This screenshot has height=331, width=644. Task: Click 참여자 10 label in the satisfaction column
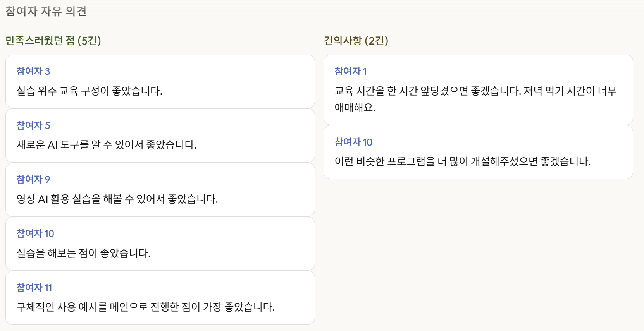coord(35,233)
